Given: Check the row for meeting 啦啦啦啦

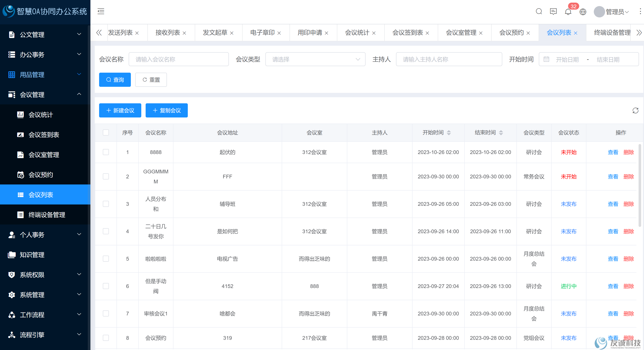Looking at the screenshot, I should pyautogui.click(x=106, y=259).
